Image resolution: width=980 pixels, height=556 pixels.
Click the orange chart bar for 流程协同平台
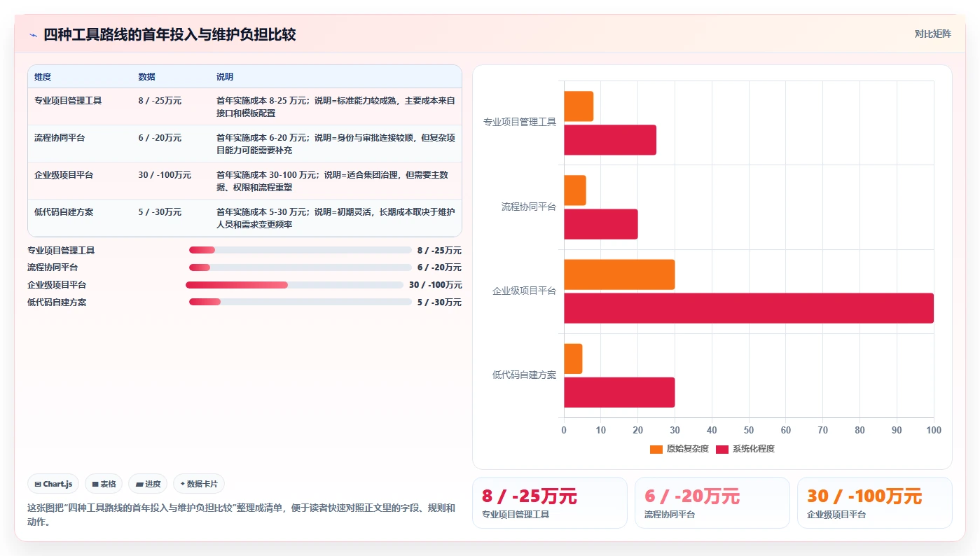575,190
